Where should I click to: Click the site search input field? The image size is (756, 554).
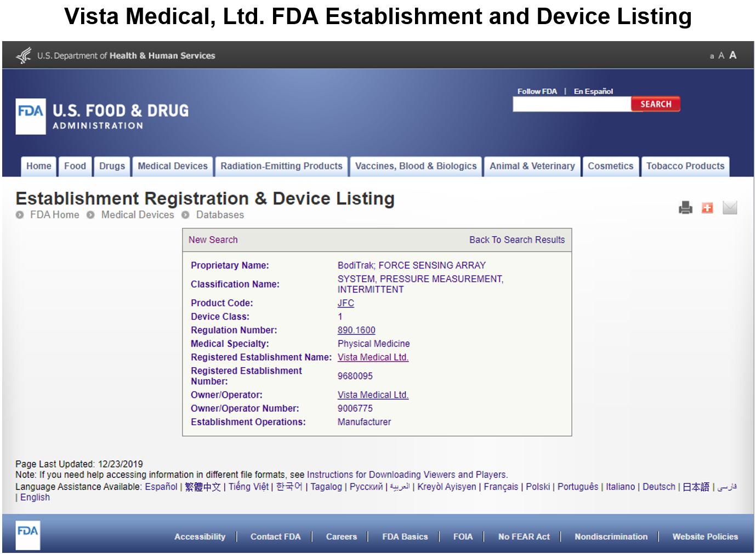pyautogui.click(x=571, y=104)
